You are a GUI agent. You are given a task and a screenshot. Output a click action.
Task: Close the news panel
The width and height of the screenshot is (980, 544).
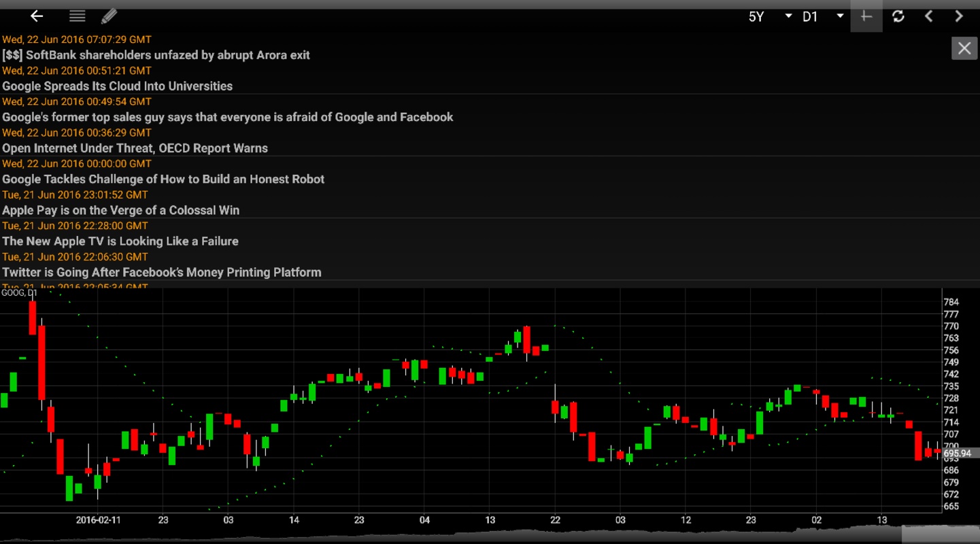coord(964,48)
